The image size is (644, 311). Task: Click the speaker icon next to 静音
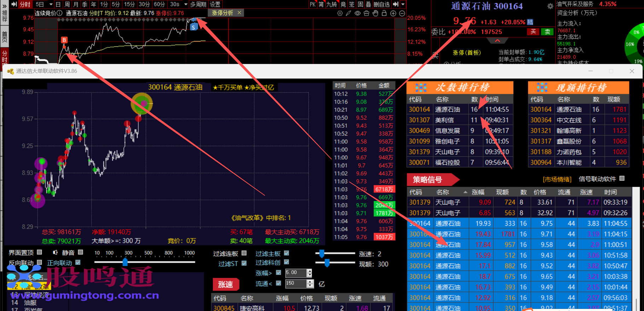[x=55, y=252]
